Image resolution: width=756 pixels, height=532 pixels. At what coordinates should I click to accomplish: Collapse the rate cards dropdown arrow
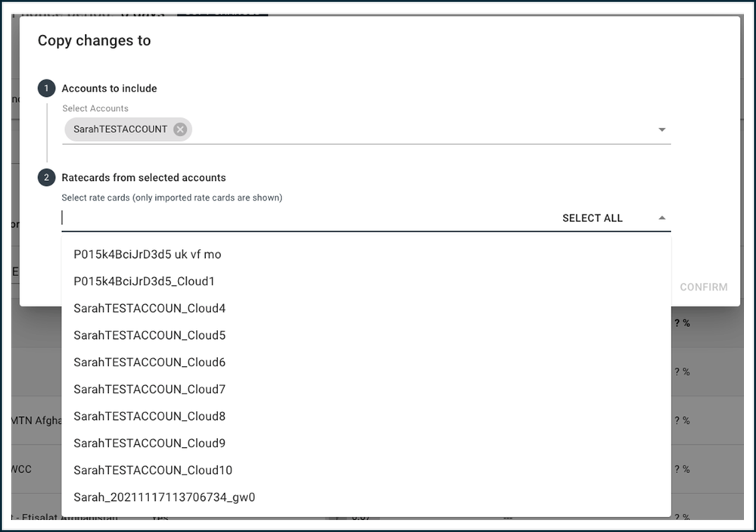(x=662, y=218)
